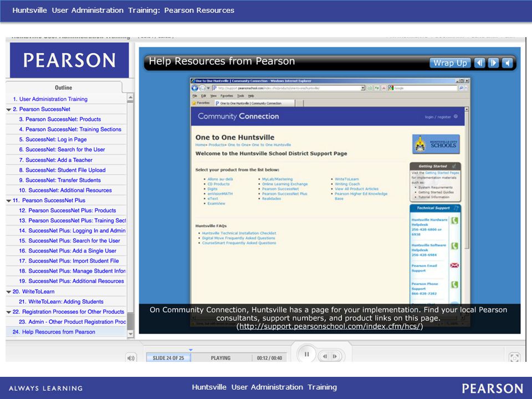The width and height of the screenshot is (532, 399).
Task: Open 13. Pearson SuccessNet Plus: Training Sections
Action: click(x=73, y=221)
